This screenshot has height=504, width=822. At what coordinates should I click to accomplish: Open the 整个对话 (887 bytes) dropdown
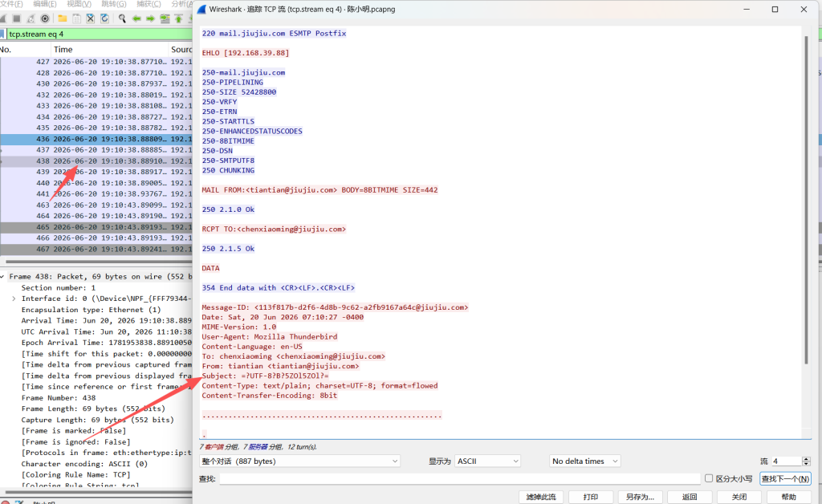(300, 461)
